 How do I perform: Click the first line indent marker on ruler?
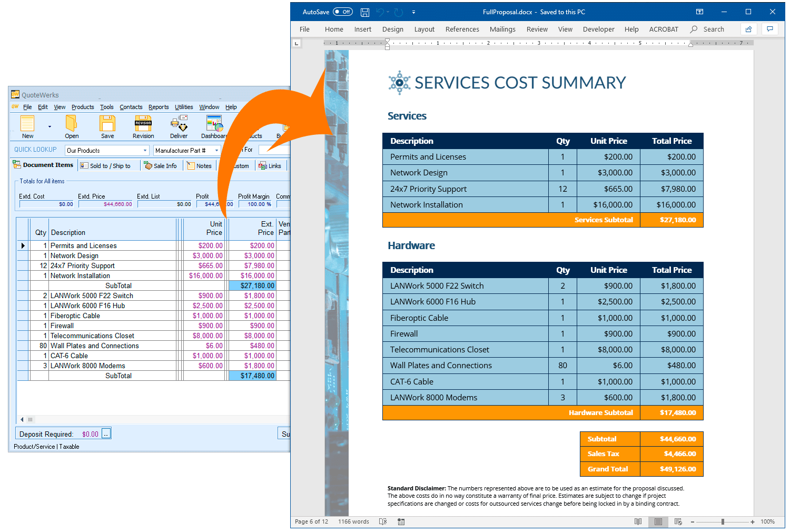click(387, 41)
